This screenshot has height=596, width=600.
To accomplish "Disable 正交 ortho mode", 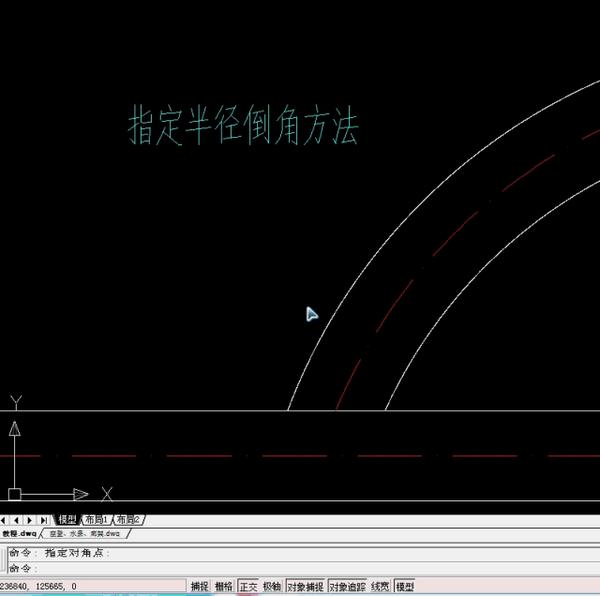I will pos(248,586).
